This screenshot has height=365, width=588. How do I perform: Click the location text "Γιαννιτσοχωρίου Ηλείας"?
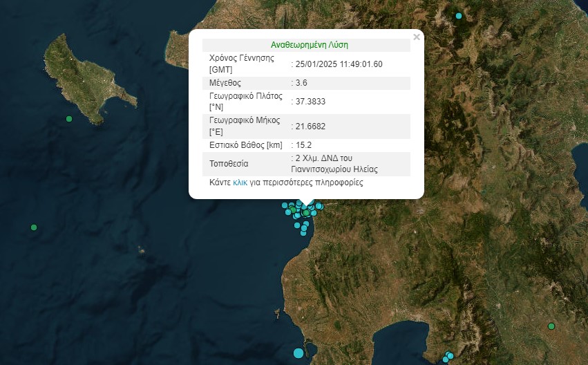tap(334, 169)
